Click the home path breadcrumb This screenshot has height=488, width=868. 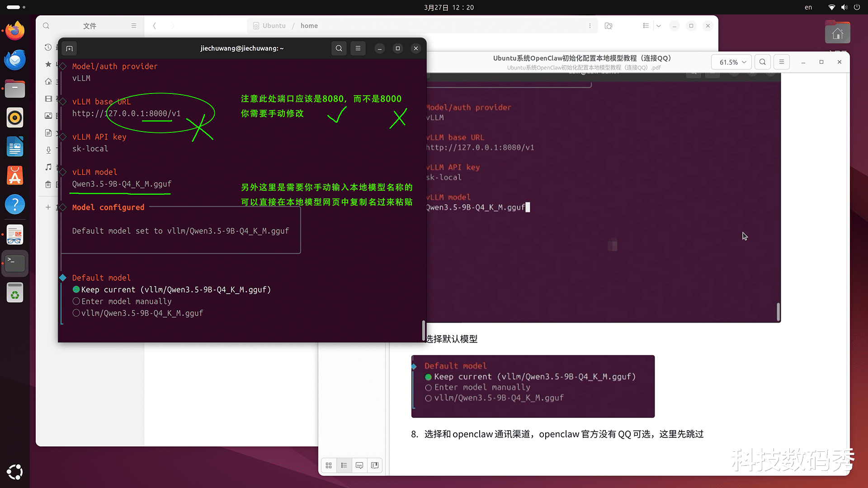coord(309,26)
